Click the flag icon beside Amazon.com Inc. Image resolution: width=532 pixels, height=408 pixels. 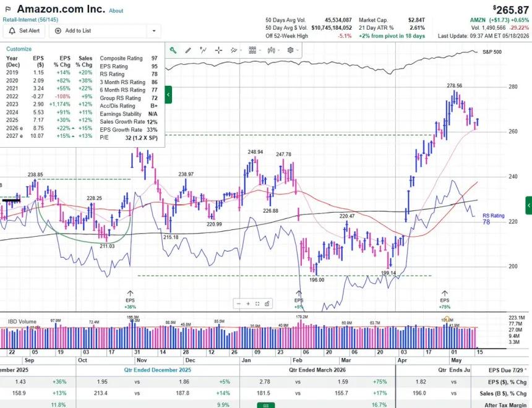pos(8,9)
